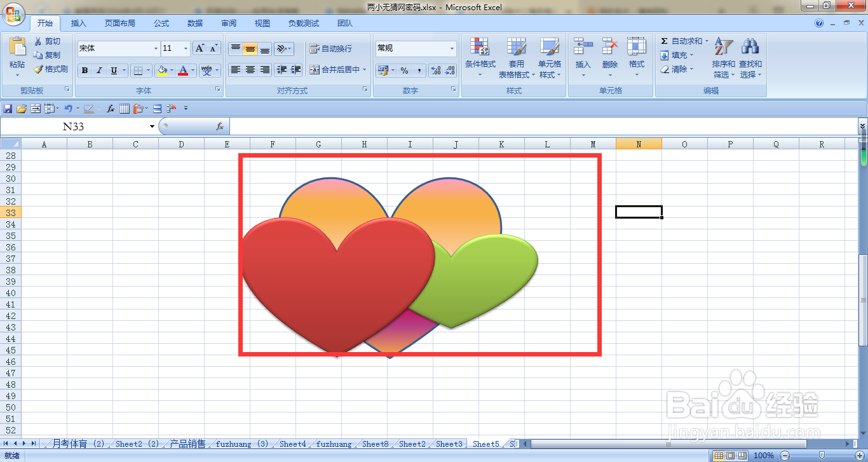Toggle Underline formatting
868x462 pixels.
click(x=114, y=71)
